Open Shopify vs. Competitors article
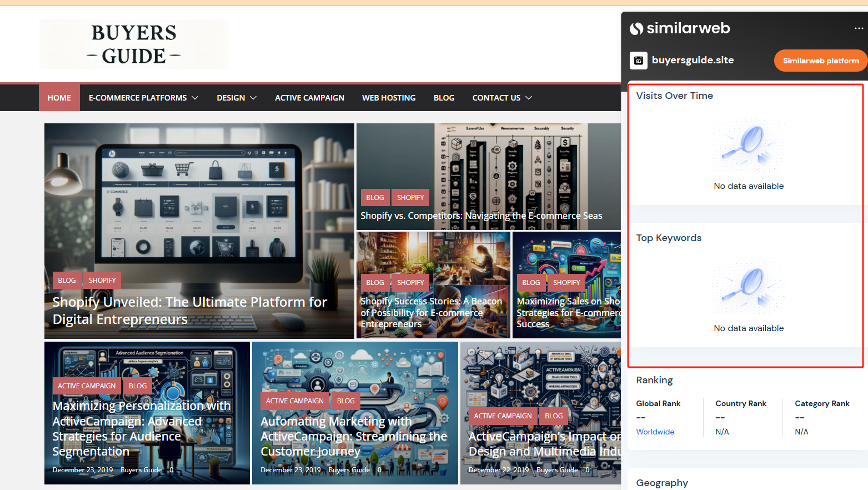 pos(481,216)
